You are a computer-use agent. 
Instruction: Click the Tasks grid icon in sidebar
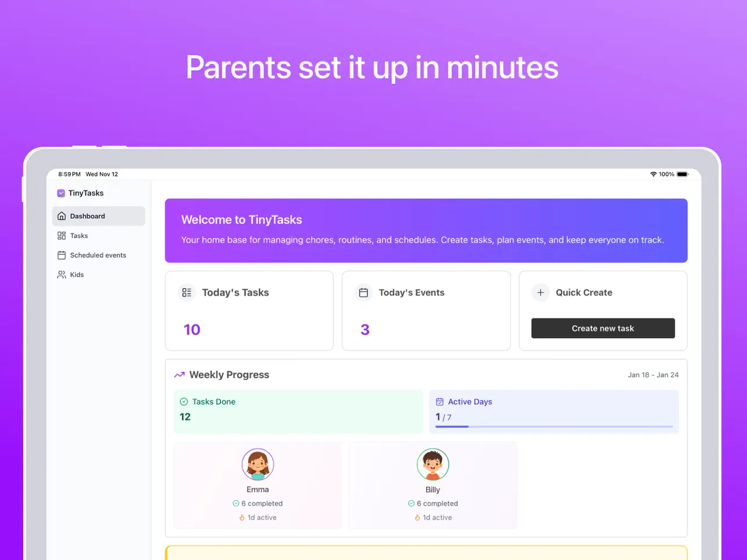point(62,235)
